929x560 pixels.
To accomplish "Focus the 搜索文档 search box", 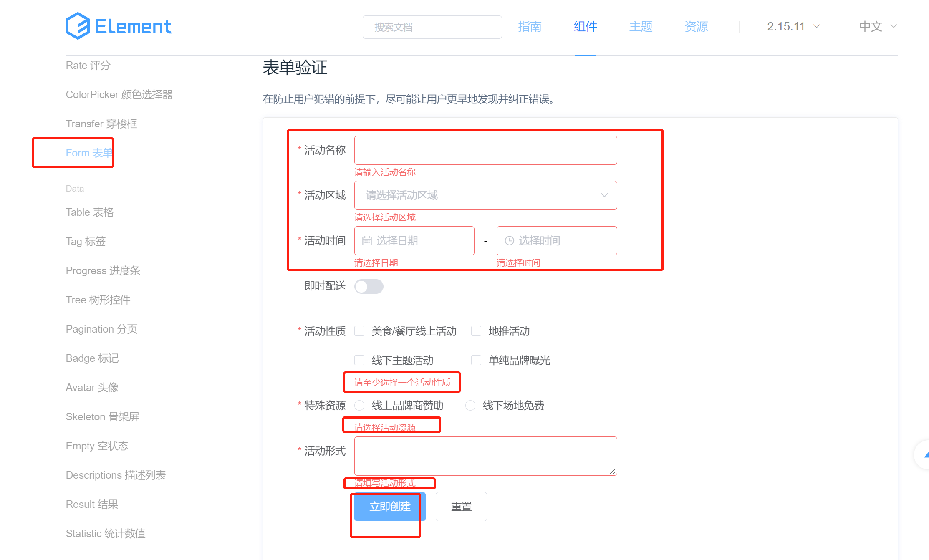I will tap(432, 27).
